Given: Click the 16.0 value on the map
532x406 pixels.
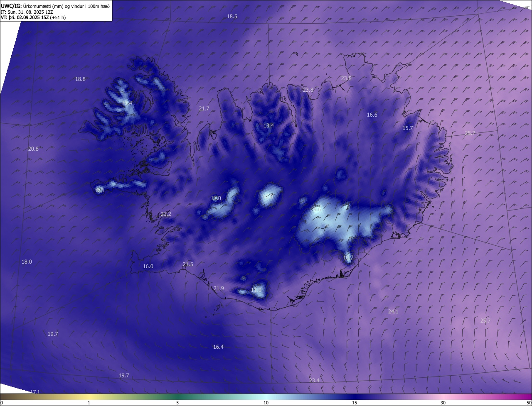Looking at the screenshot, I should click(x=148, y=266).
